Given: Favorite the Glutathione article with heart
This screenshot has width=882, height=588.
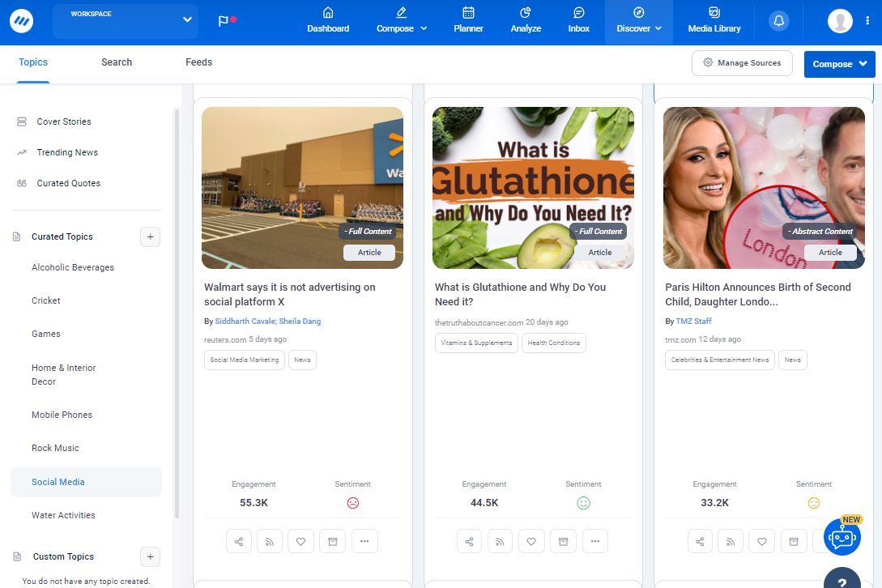Looking at the screenshot, I should (x=531, y=541).
